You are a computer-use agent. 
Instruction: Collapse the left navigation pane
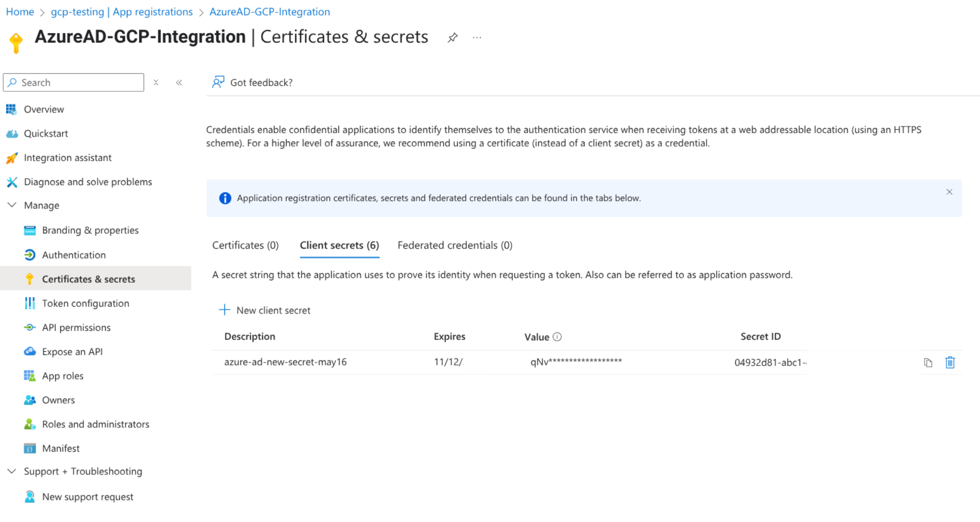coord(179,82)
